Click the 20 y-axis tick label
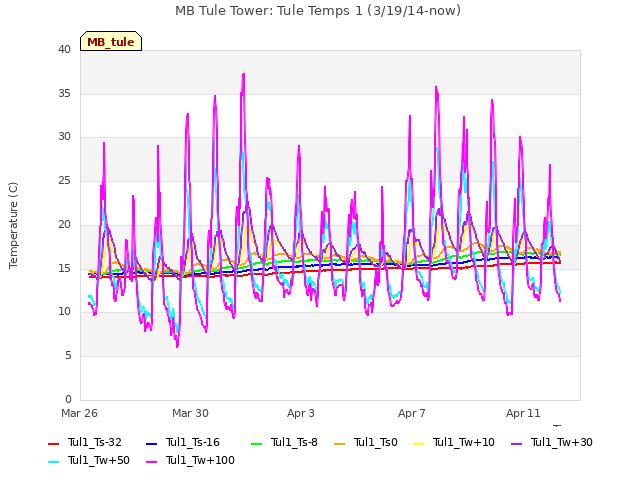This screenshot has width=640, height=480. [x=64, y=224]
